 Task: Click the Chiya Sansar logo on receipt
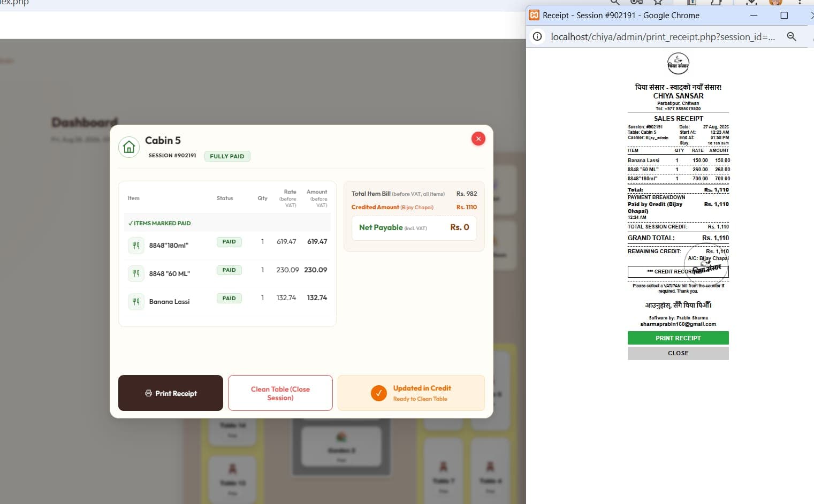click(x=678, y=64)
